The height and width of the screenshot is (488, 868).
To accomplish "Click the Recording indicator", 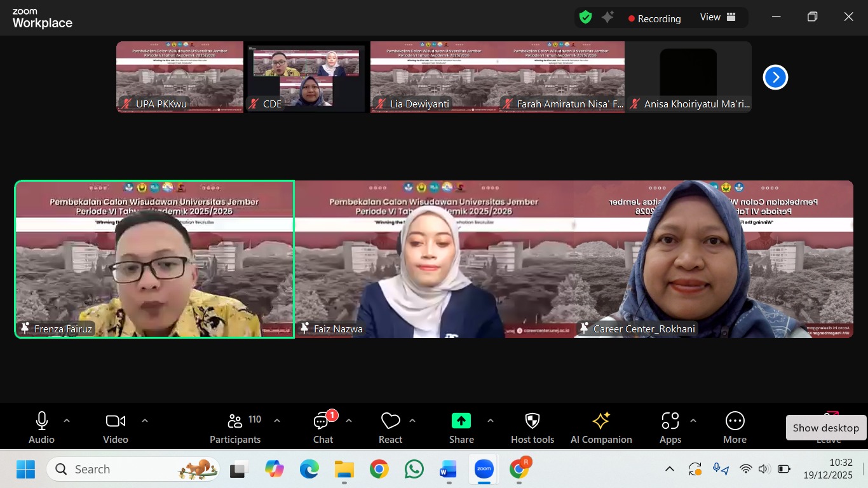I will point(654,18).
